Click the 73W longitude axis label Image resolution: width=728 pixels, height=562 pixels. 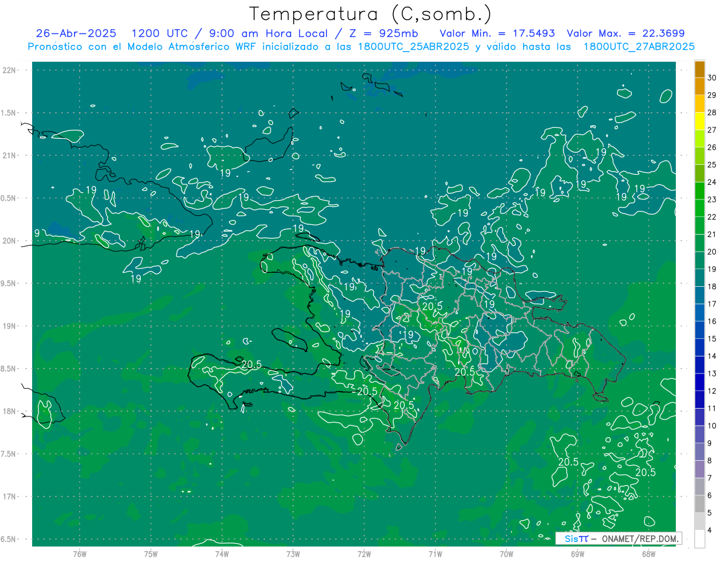[293, 554]
